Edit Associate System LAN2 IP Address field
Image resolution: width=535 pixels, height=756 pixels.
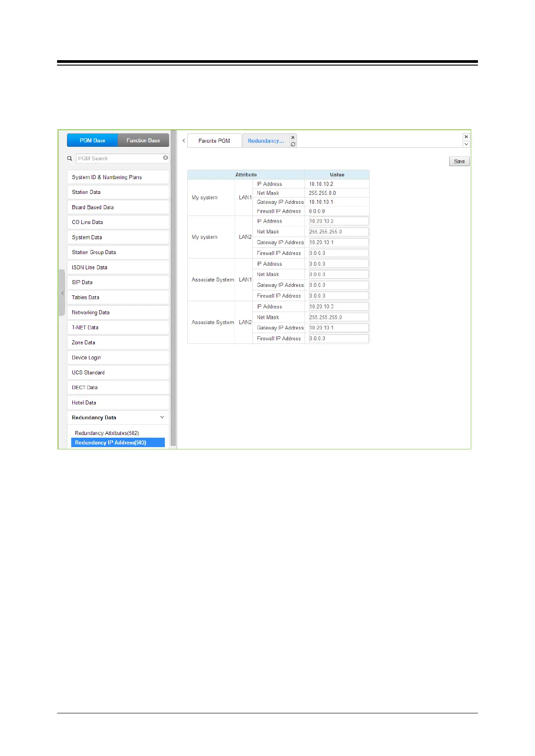tap(339, 307)
